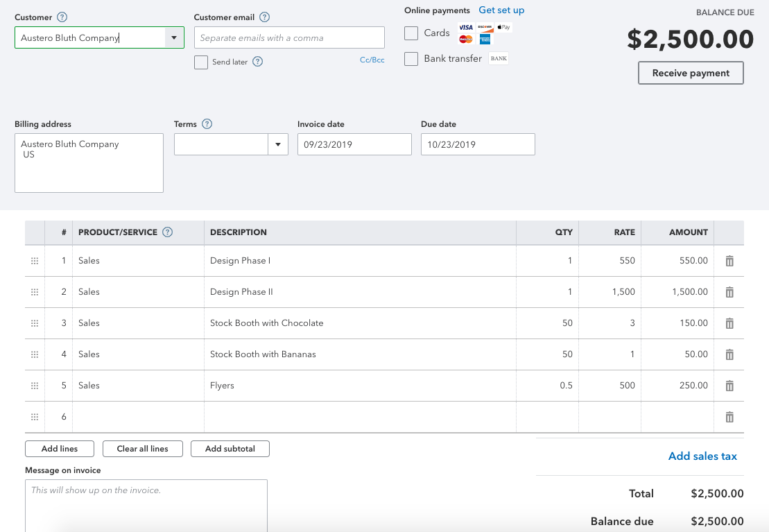Open the Get set up link
This screenshot has height=532, width=769.
point(501,10)
